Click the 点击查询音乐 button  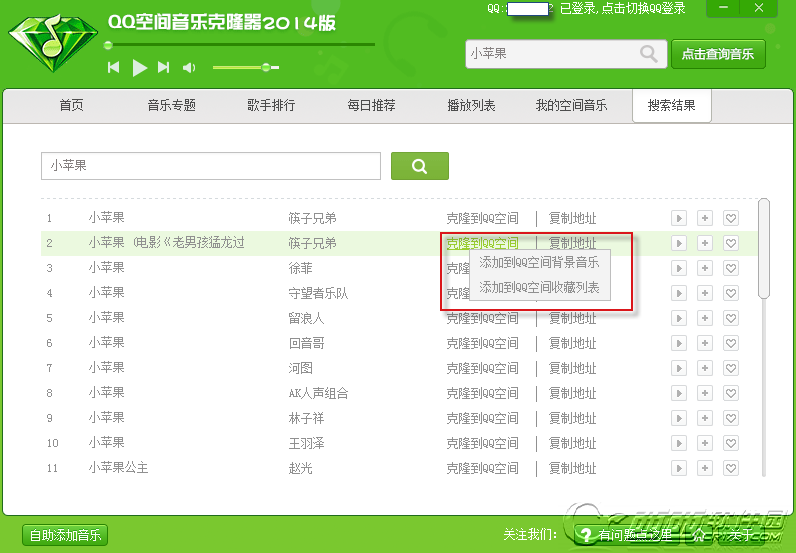pos(718,54)
